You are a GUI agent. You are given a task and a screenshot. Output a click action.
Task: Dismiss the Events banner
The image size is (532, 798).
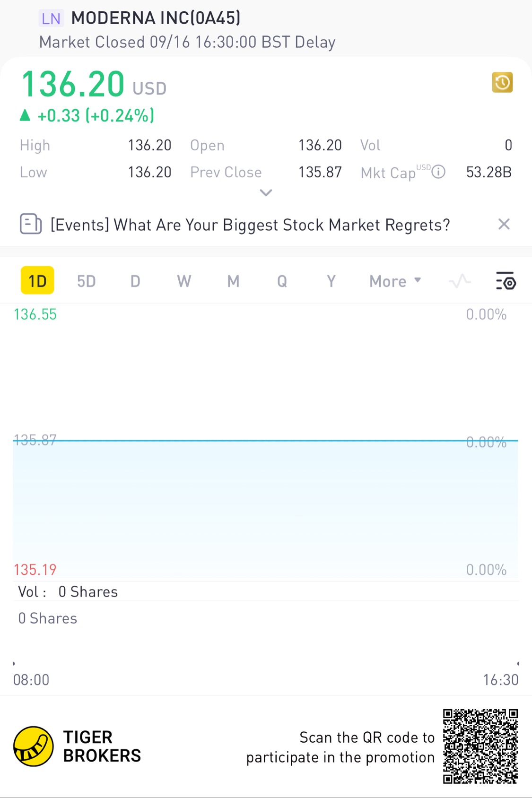[x=504, y=224]
